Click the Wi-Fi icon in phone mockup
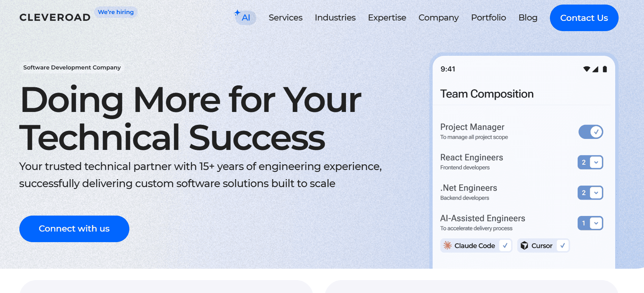 [x=587, y=69]
